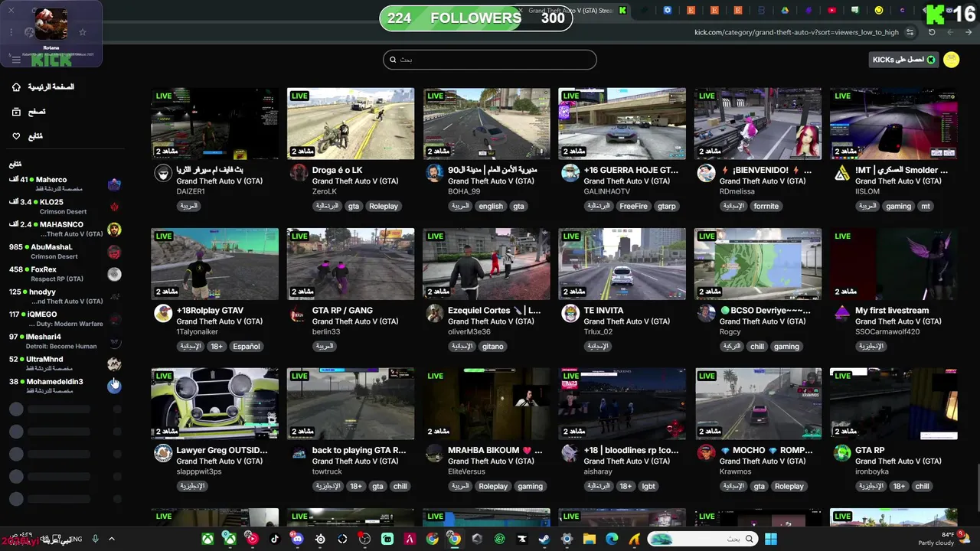Open MAHASNCO channel in sidebar

[x=65, y=230]
